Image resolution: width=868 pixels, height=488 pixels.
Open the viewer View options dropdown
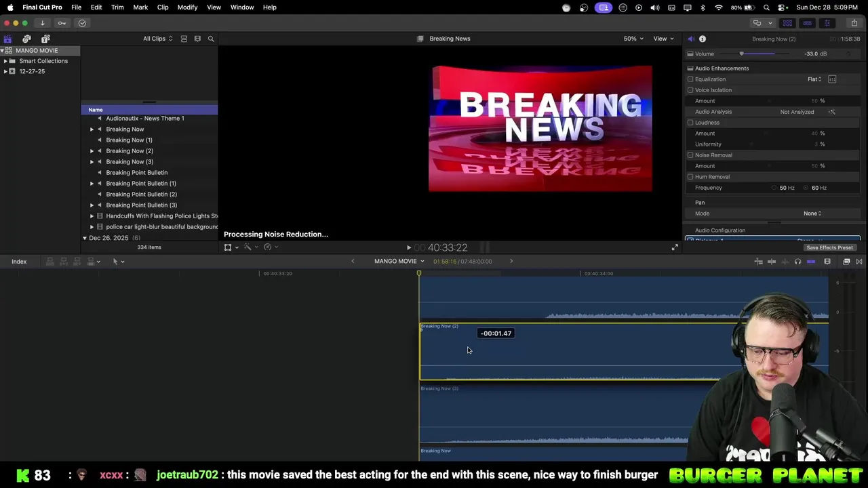tap(663, 39)
